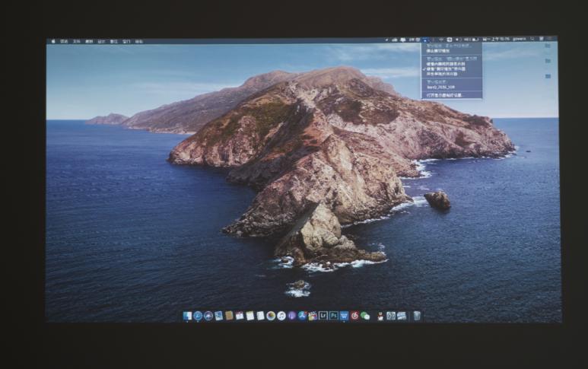588x369 pixels.
Task: Launch WeChat from the dock
Action: (x=365, y=316)
